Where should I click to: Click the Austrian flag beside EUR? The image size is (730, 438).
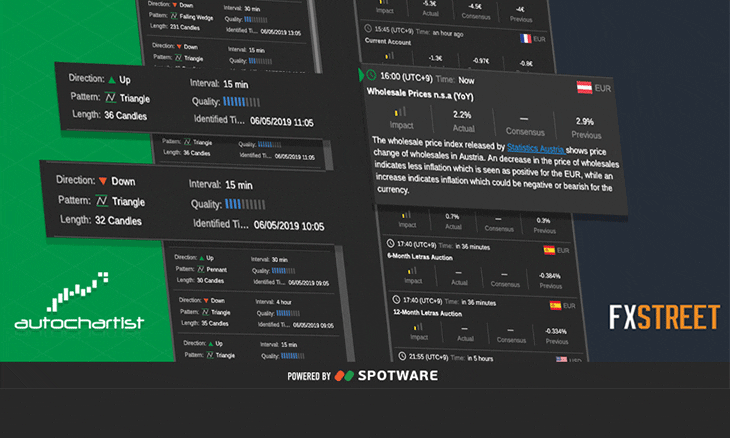[584, 87]
